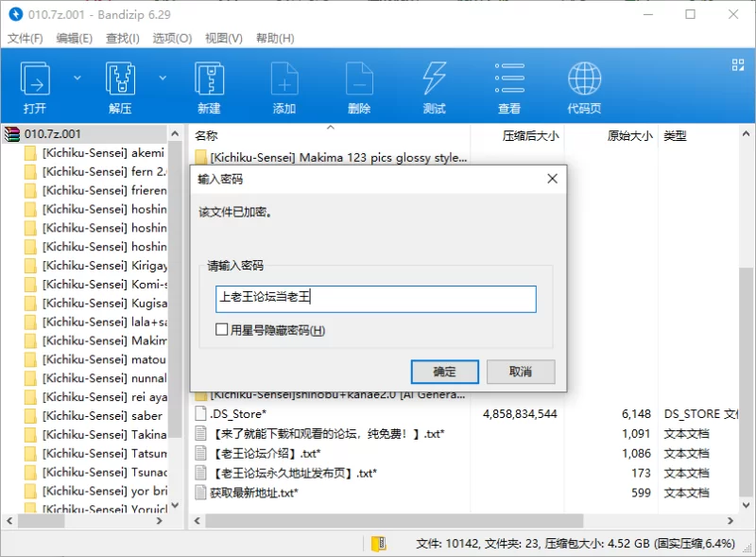Expand the 打开 dropdown arrow
Screen dimensions: 756x557
click(77, 78)
